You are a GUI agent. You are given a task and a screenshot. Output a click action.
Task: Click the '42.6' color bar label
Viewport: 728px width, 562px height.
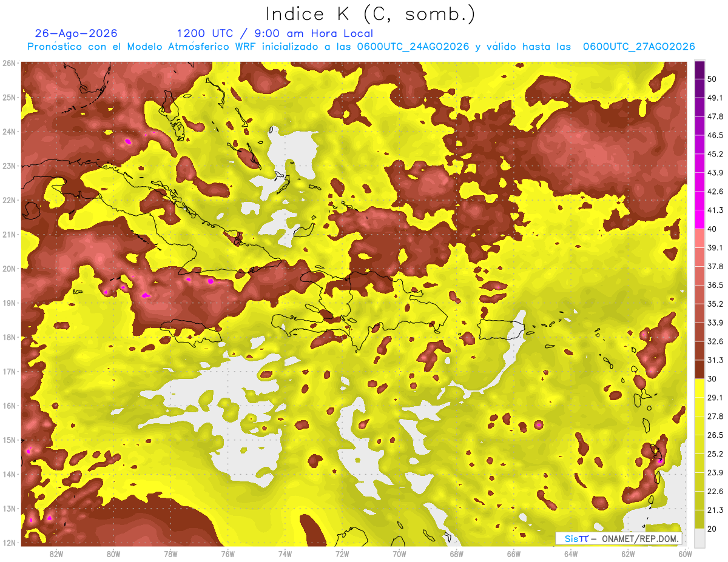coord(715,192)
